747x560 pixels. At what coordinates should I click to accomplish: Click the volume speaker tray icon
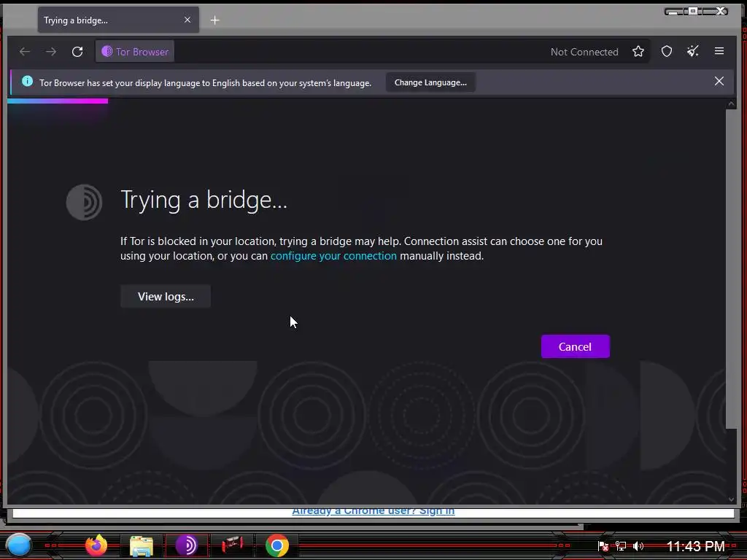pos(638,546)
